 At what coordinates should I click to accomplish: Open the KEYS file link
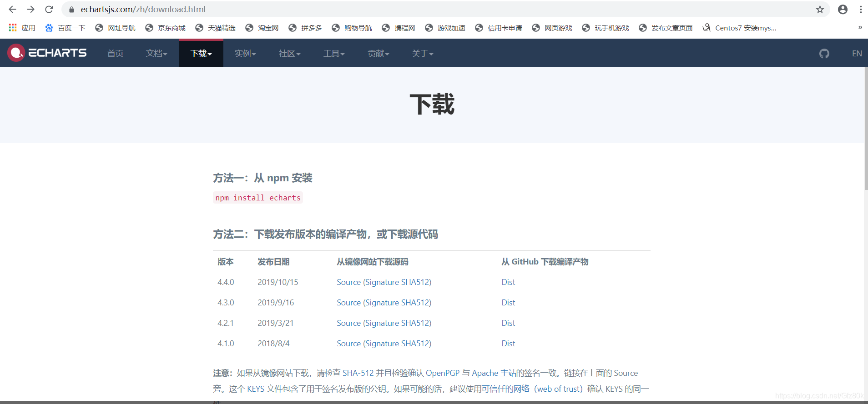pos(256,389)
